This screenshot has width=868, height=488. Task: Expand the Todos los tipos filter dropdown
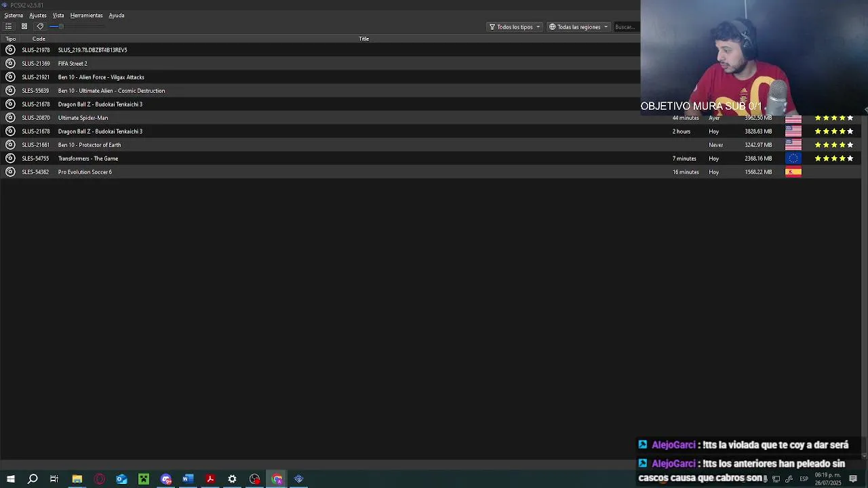pos(515,27)
